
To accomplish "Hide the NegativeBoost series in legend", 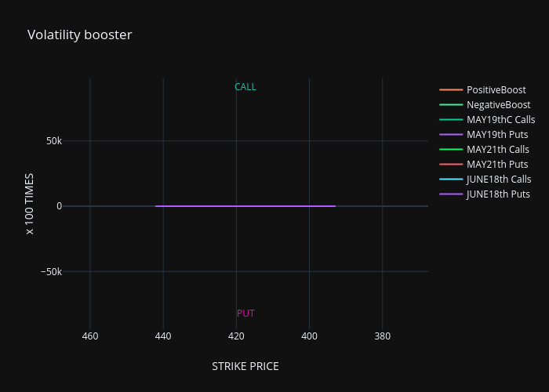I will [x=498, y=105].
